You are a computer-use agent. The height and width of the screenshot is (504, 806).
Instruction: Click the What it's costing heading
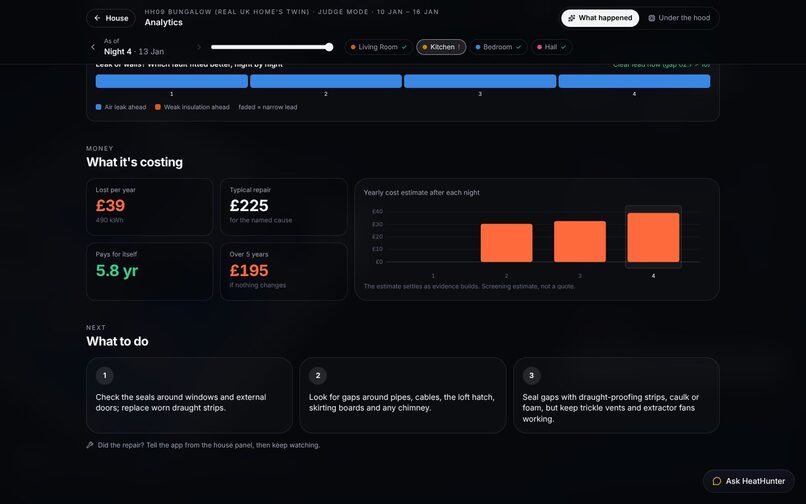135,162
